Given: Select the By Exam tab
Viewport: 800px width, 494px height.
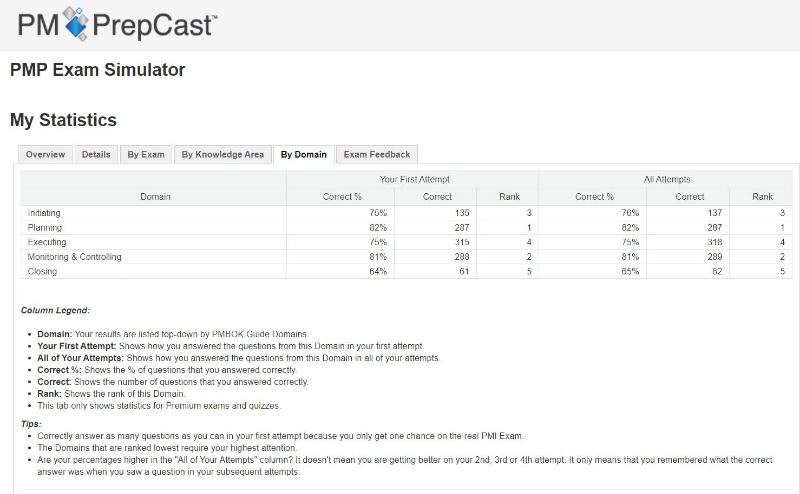Looking at the screenshot, I should 146,155.
